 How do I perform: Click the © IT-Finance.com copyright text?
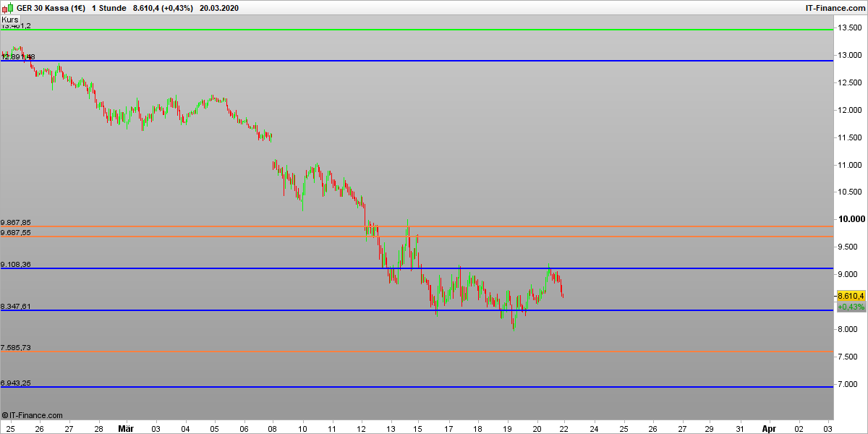pyautogui.click(x=32, y=415)
